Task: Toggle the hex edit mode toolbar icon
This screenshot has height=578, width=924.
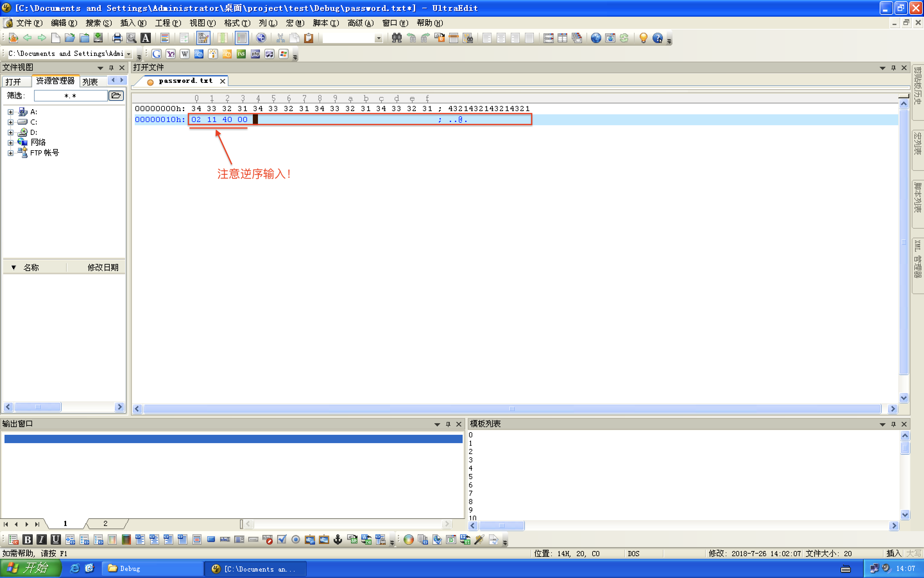Action: click(203, 38)
